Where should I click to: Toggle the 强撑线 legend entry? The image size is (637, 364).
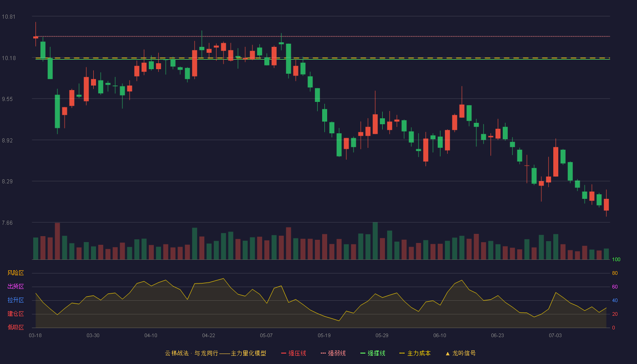(373, 353)
